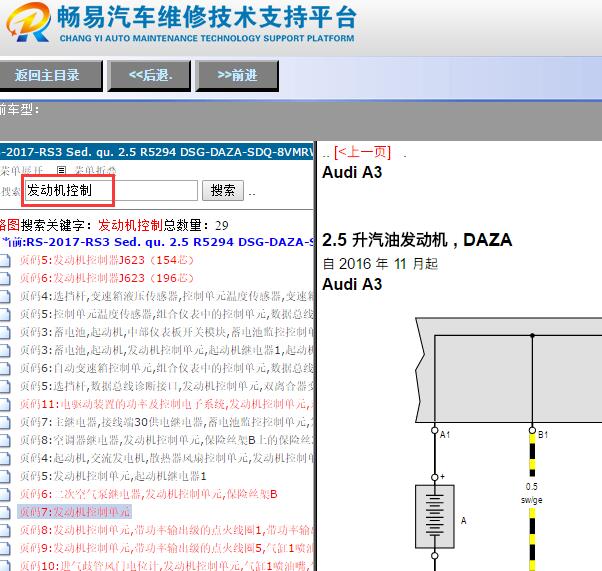This screenshot has height=571, width=602.
Task: Select highlighted 页码7:发动机控制单元 entry
Action: pyautogui.click(x=75, y=512)
